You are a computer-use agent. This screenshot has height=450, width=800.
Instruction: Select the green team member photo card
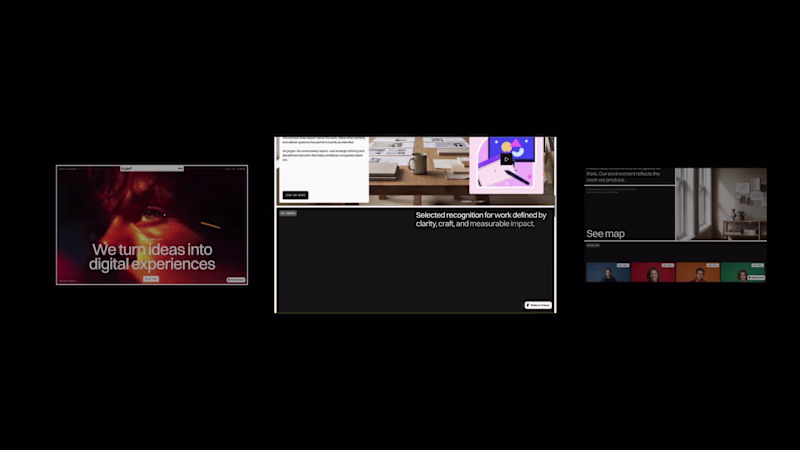[x=743, y=272]
